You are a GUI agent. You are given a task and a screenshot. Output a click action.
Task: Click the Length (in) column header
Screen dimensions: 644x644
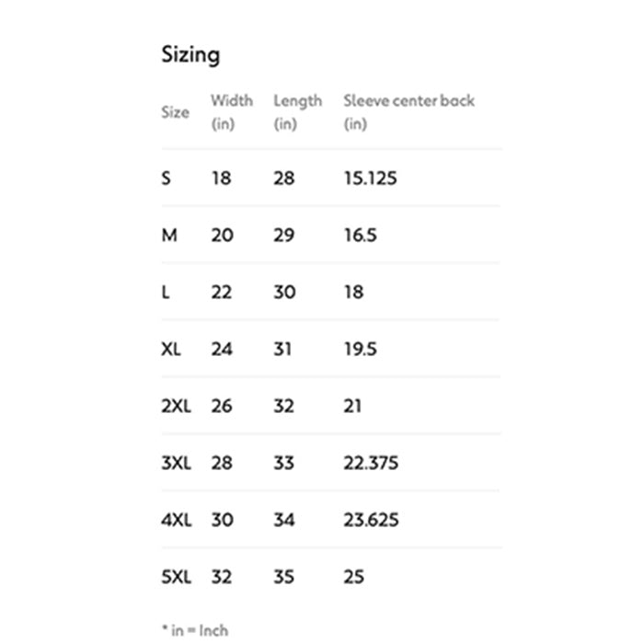coord(298,112)
